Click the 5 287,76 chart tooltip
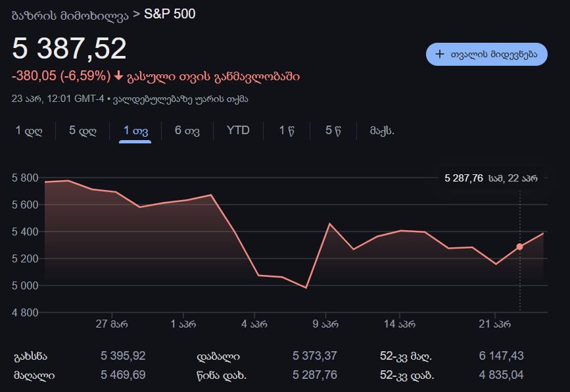Image resolution: width=570 pixels, height=392 pixels. pos(490,178)
